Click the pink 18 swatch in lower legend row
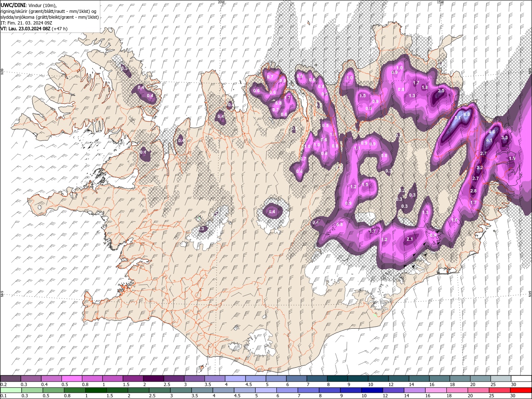 coord(457,390)
